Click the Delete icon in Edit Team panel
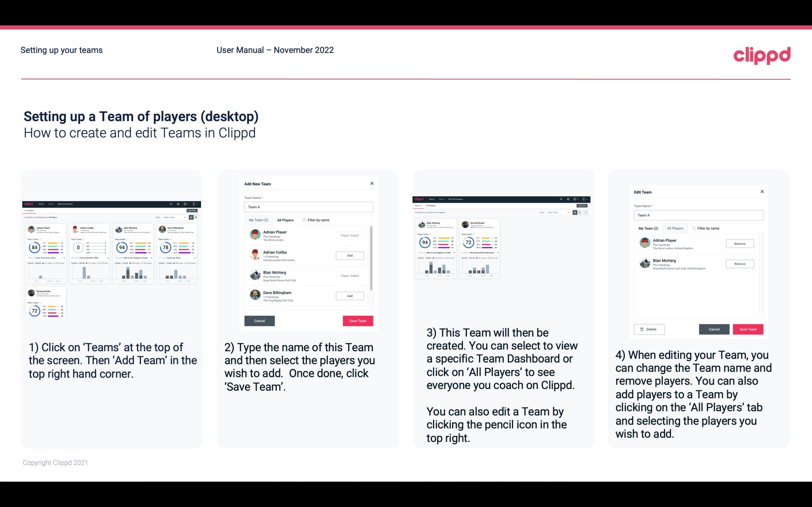Screen dimensions: 812x507 (x=649, y=329)
